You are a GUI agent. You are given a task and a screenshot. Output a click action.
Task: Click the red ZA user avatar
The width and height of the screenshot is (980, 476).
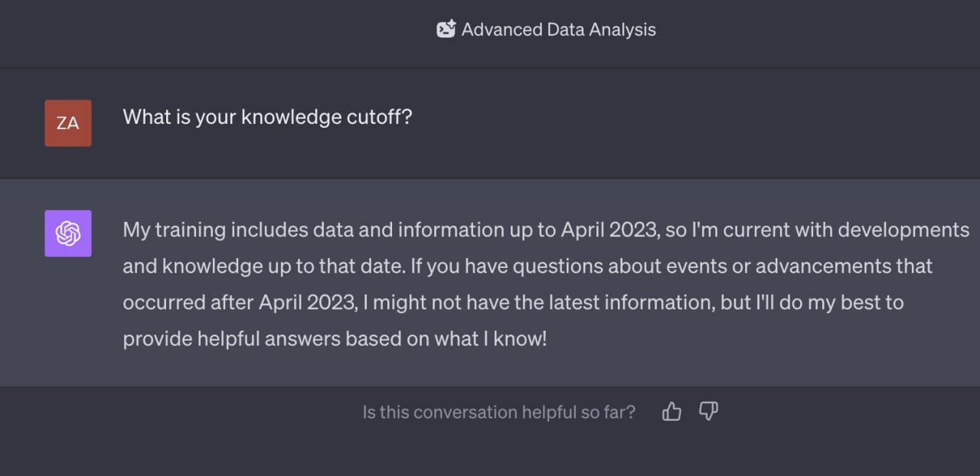[68, 122]
